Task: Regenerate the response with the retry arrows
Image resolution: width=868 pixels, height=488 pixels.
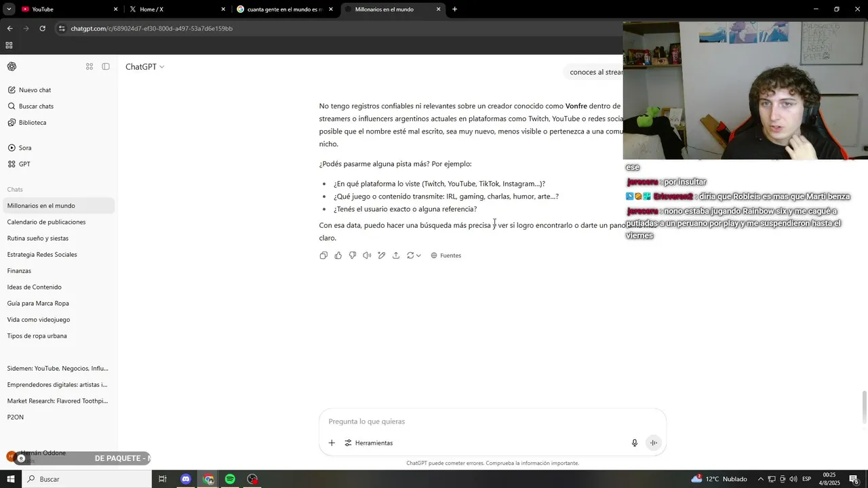Action: coord(410,256)
